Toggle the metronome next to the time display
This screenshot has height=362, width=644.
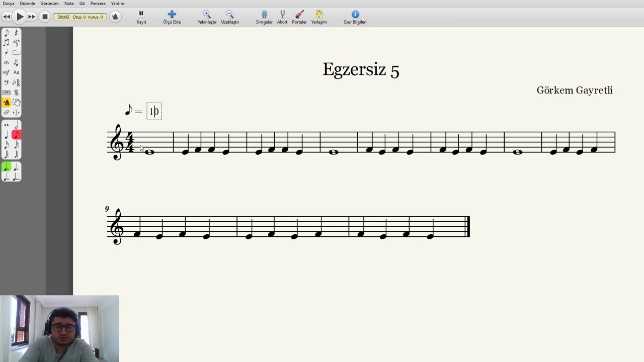click(115, 17)
